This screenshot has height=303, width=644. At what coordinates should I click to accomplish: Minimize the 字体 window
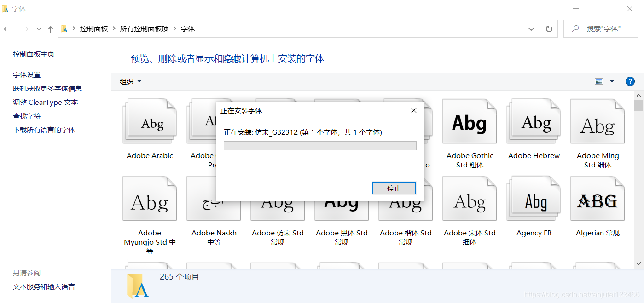[575, 9]
